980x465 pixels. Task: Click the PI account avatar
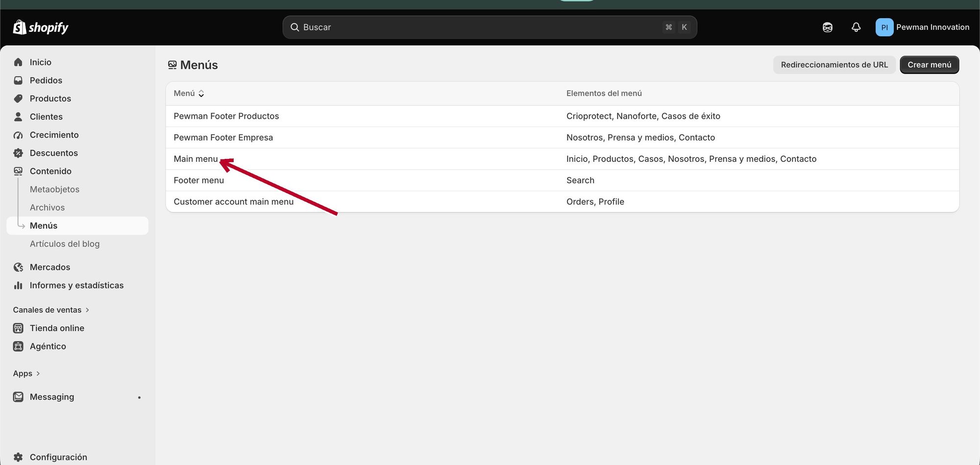coord(884,27)
